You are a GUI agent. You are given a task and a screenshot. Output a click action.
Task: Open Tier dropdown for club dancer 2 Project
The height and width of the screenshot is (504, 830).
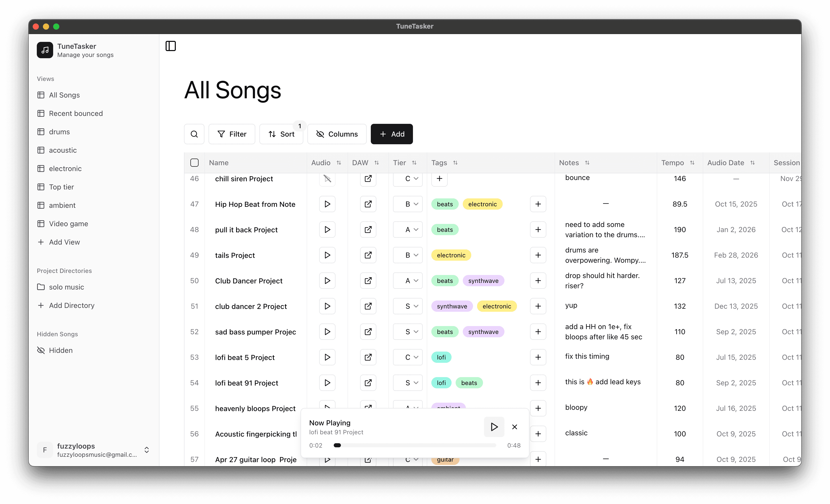[x=408, y=306]
